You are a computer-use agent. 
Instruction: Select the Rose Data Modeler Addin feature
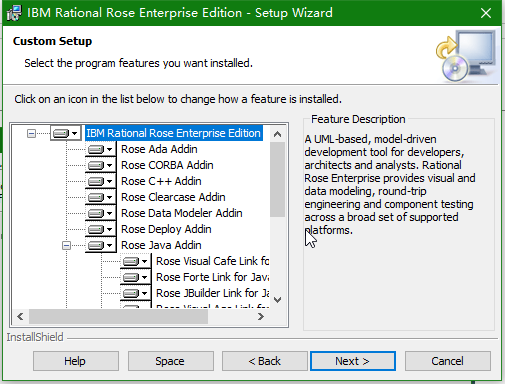tap(182, 213)
